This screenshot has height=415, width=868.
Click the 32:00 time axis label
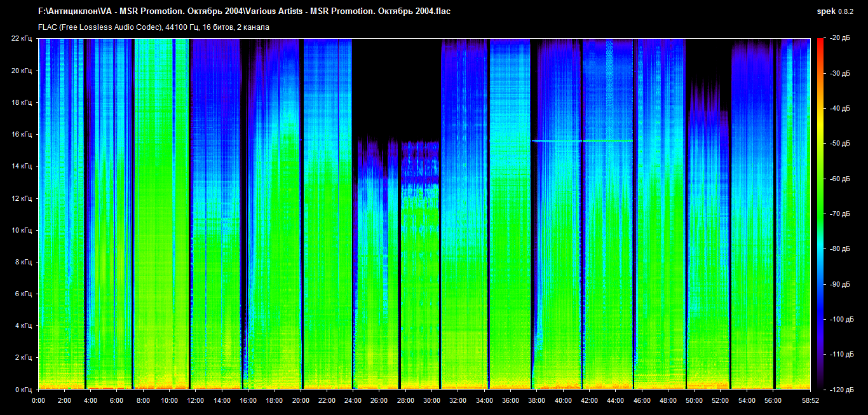pyautogui.click(x=458, y=401)
